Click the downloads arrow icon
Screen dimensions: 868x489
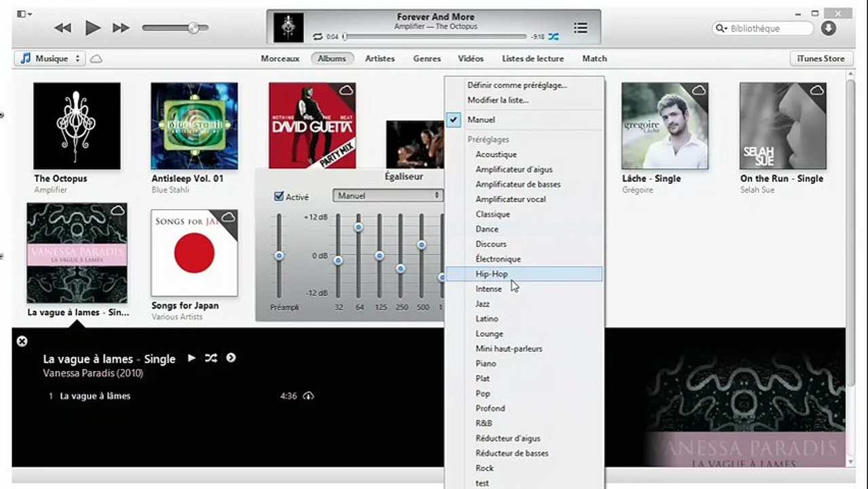828,29
